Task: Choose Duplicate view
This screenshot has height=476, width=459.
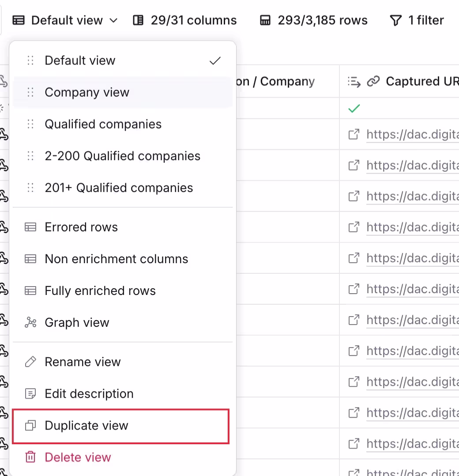Action: point(121,426)
